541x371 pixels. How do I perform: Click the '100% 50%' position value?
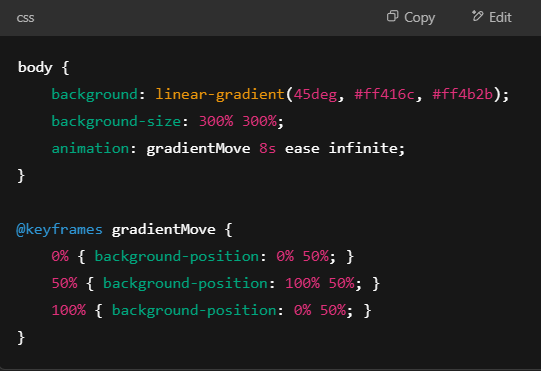point(320,283)
